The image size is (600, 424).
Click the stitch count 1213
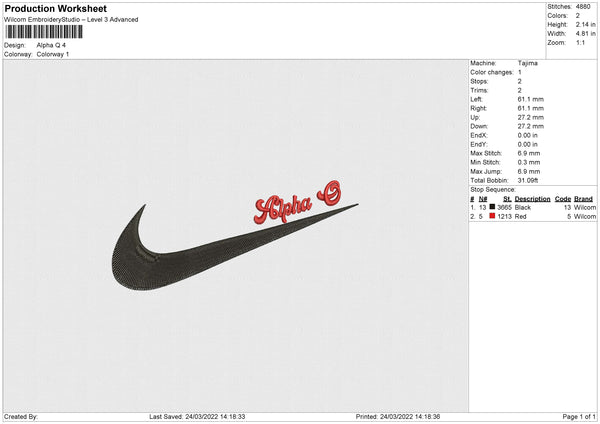point(504,217)
